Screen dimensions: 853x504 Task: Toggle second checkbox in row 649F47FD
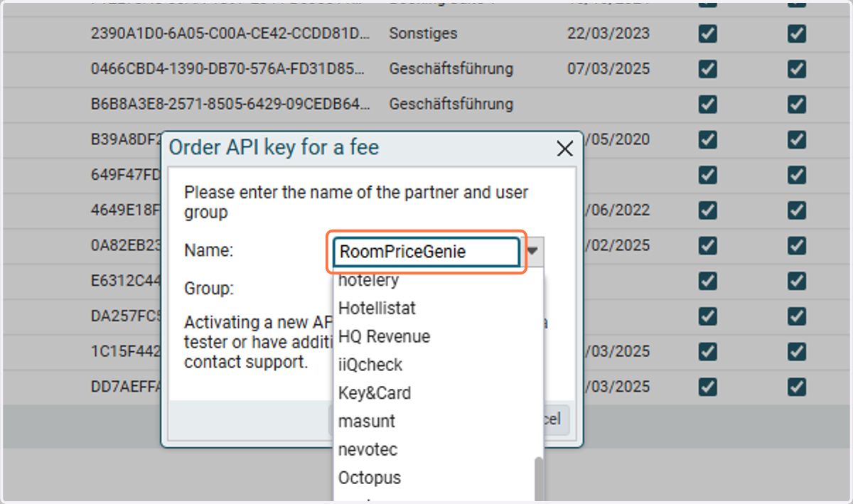pyautogui.click(x=797, y=175)
